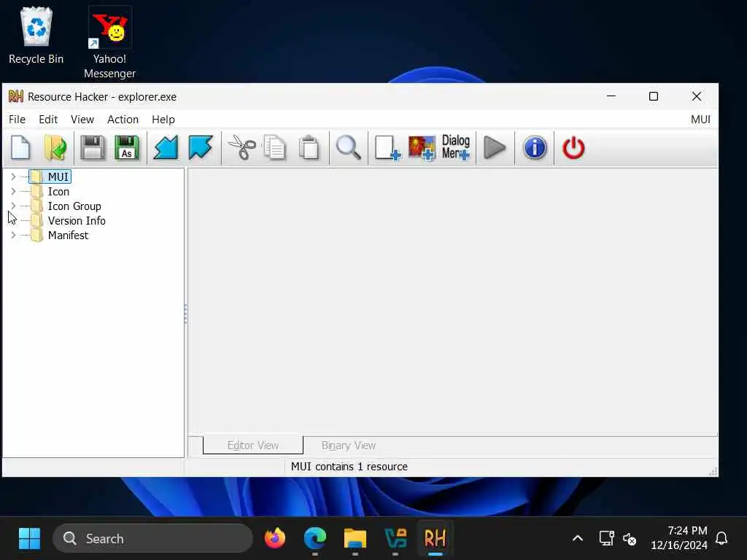Image resolution: width=747 pixels, height=560 pixels.
Task: Click the MUI label at menu bar right
Action: pos(700,120)
